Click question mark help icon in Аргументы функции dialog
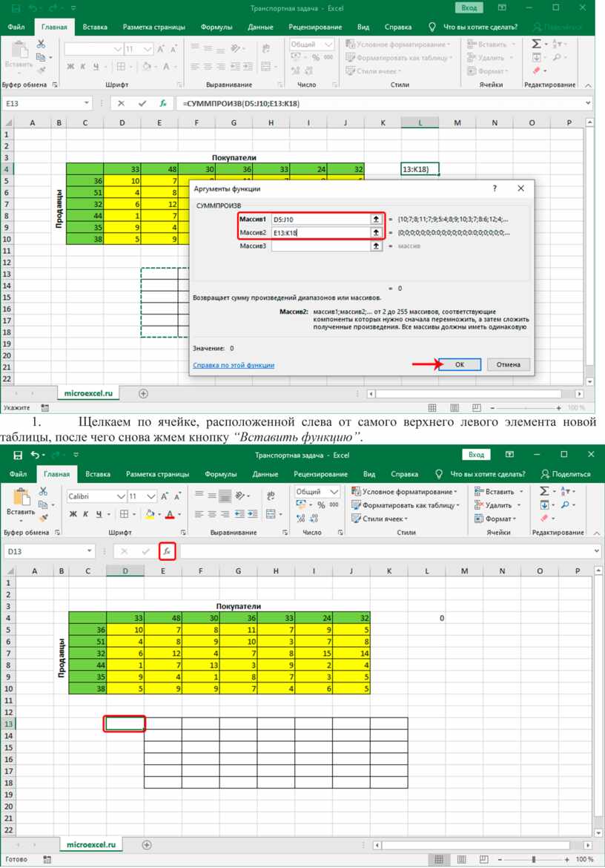The width and height of the screenshot is (605, 868). click(495, 188)
